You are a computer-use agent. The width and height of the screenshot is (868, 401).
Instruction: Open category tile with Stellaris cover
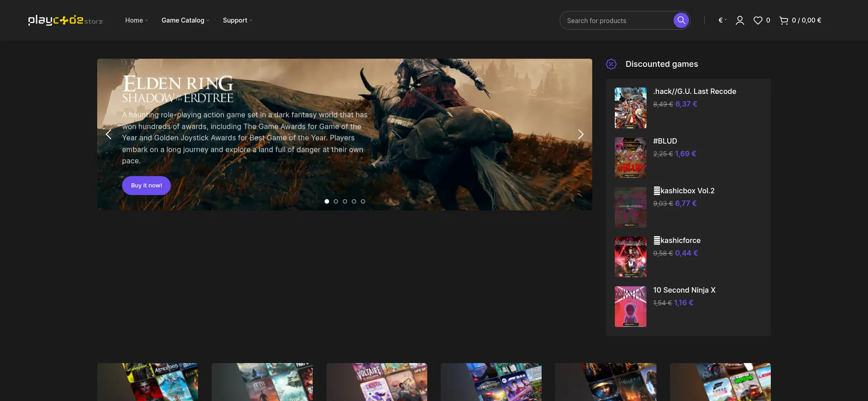[x=606, y=382]
